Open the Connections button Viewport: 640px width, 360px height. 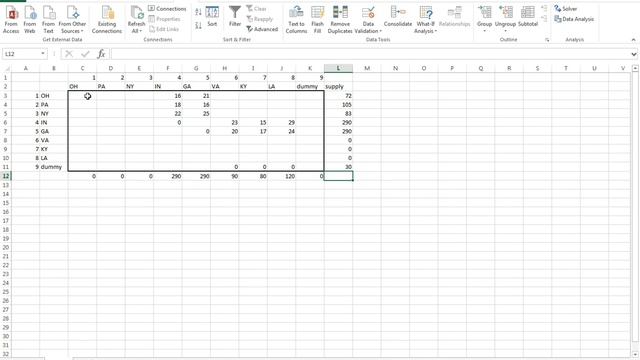[167, 9]
